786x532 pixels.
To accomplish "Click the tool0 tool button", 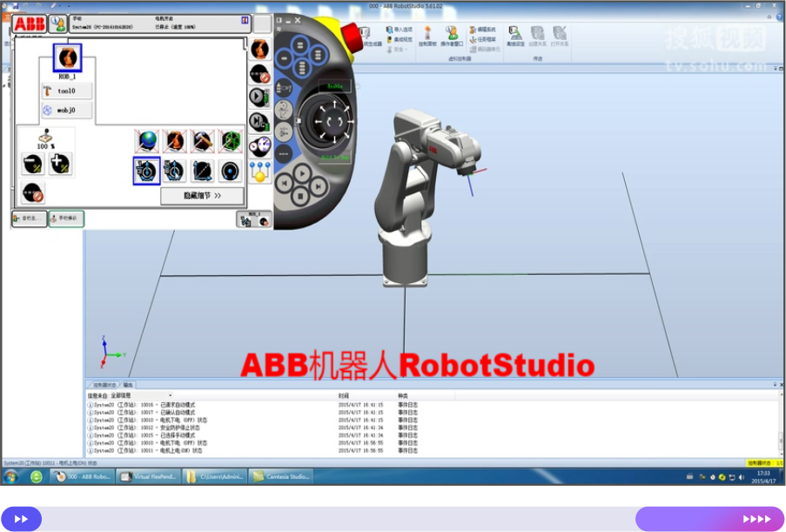I will 67,91.
